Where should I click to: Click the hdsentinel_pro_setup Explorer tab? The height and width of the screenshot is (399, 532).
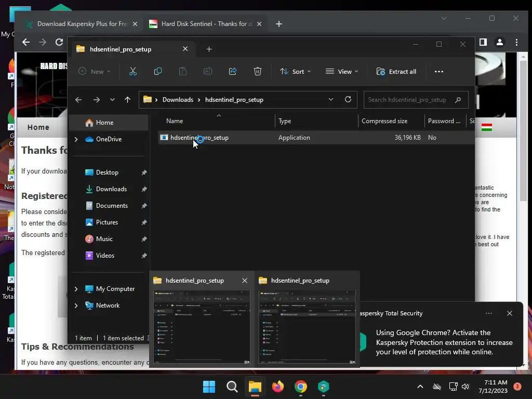click(132, 49)
